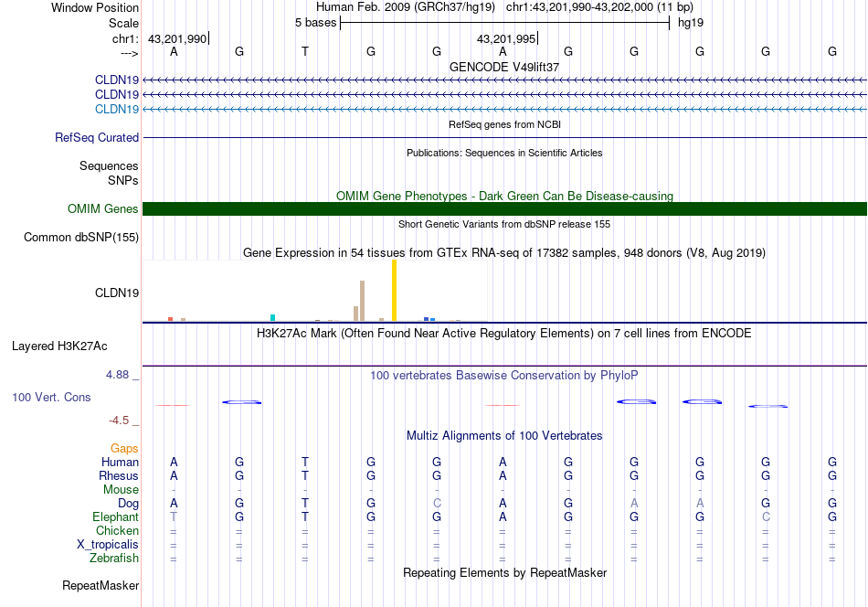Viewport: 868px width, 607px height.
Task: Click the dark green OMIM Genes bar
Action: [504, 208]
